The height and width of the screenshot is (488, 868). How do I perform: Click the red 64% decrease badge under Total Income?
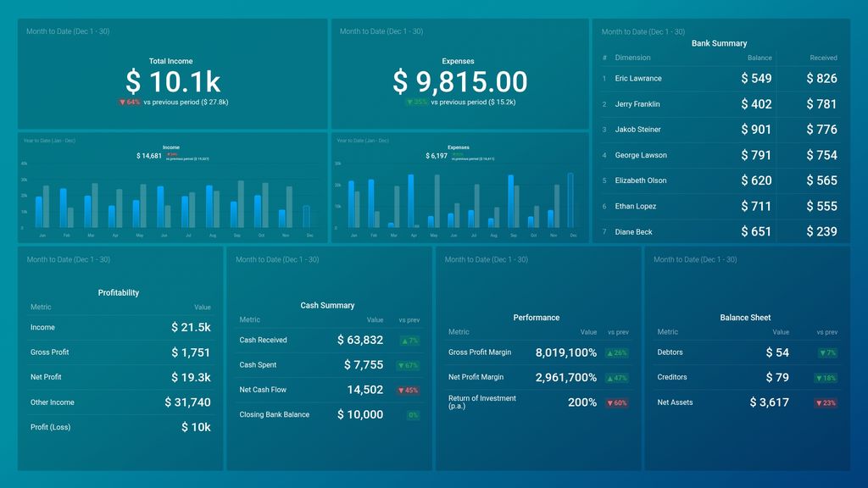point(130,102)
